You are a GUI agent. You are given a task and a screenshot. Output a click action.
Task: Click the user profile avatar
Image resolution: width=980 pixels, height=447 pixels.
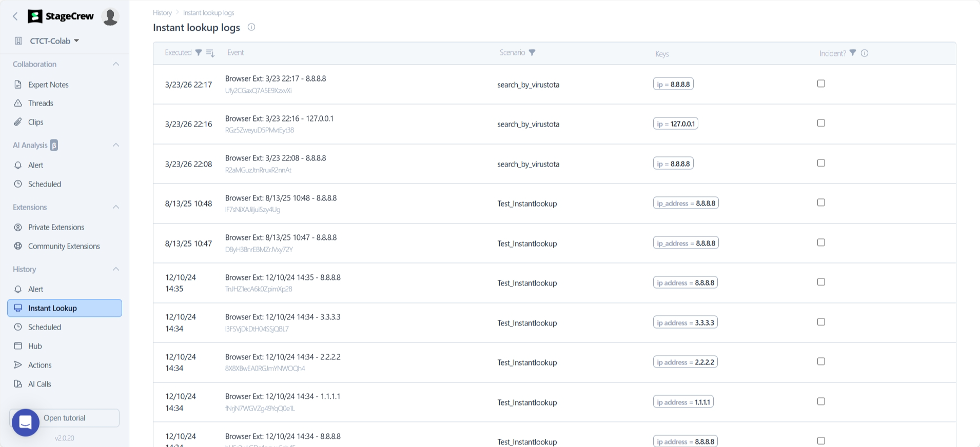110,17
